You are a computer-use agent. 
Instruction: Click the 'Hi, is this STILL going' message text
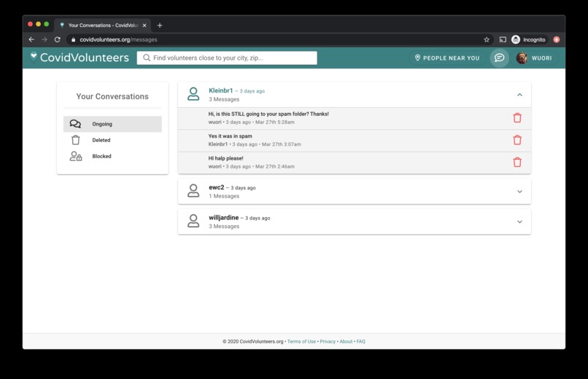[x=268, y=114]
